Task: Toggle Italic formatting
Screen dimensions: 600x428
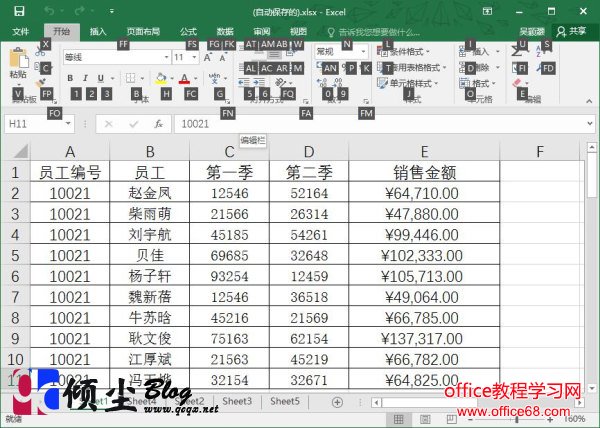Action: pyautogui.click(x=85, y=78)
